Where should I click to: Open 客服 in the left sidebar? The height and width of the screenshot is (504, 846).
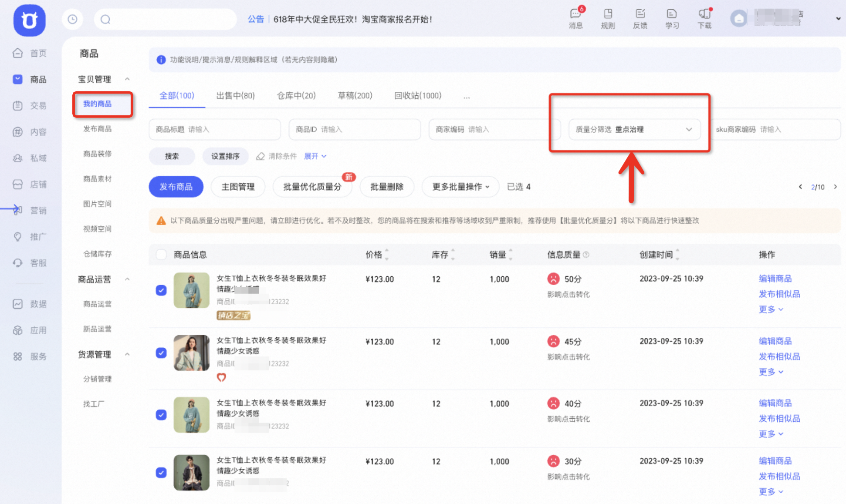[x=30, y=263]
